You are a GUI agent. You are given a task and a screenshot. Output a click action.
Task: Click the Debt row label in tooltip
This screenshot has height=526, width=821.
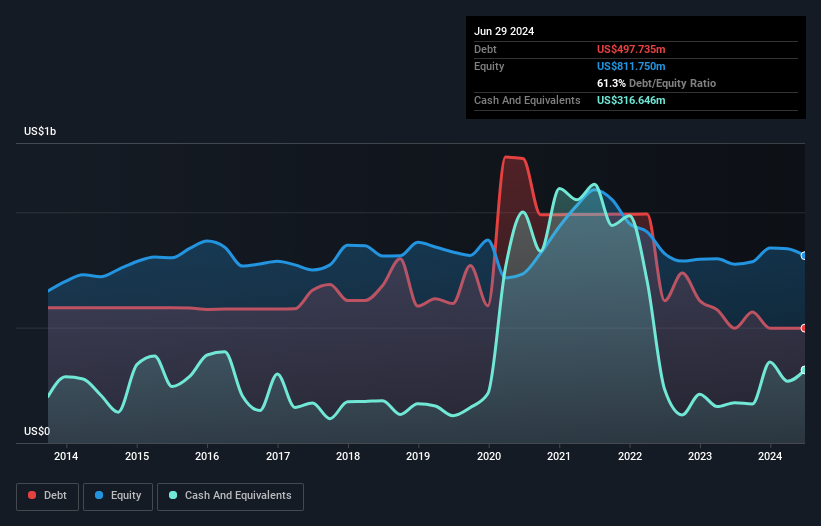[485, 49]
